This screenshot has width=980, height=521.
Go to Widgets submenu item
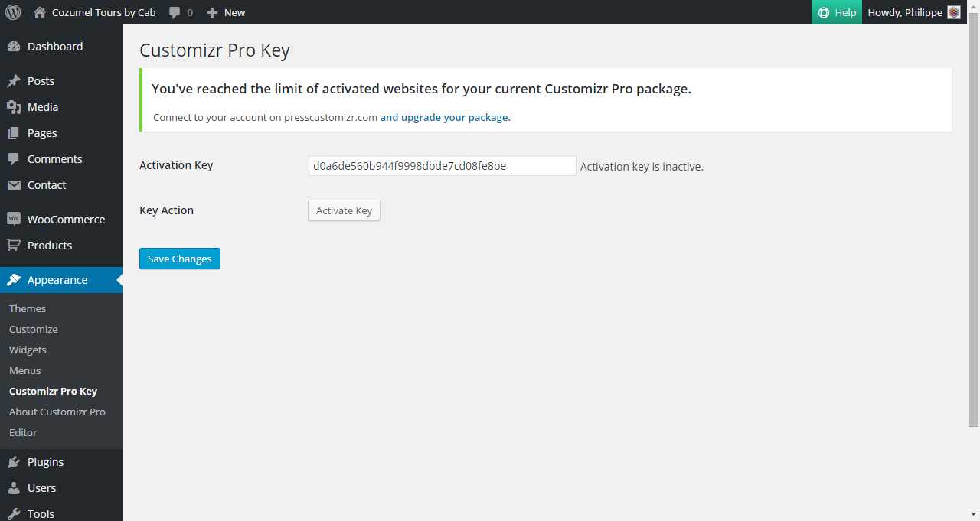pyautogui.click(x=28, y=350)
